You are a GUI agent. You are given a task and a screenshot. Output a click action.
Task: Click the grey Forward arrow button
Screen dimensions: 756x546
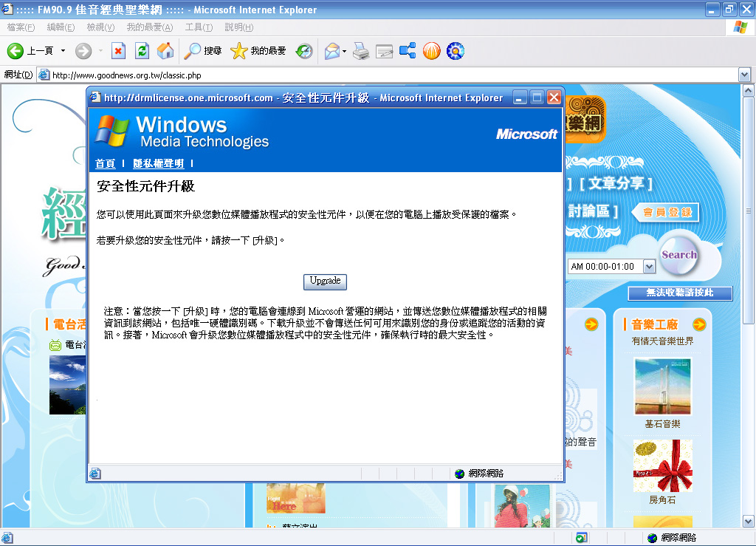[x=83, y=51]
